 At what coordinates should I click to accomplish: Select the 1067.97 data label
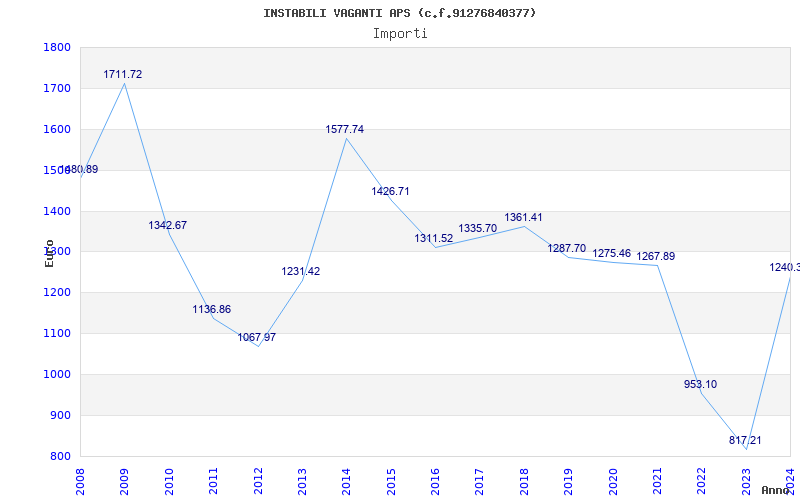[x=257, y=337]
